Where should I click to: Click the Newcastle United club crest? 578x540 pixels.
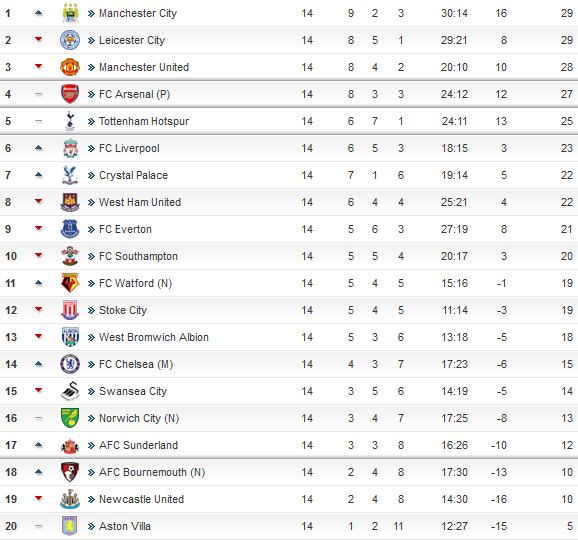coord(70,499)
